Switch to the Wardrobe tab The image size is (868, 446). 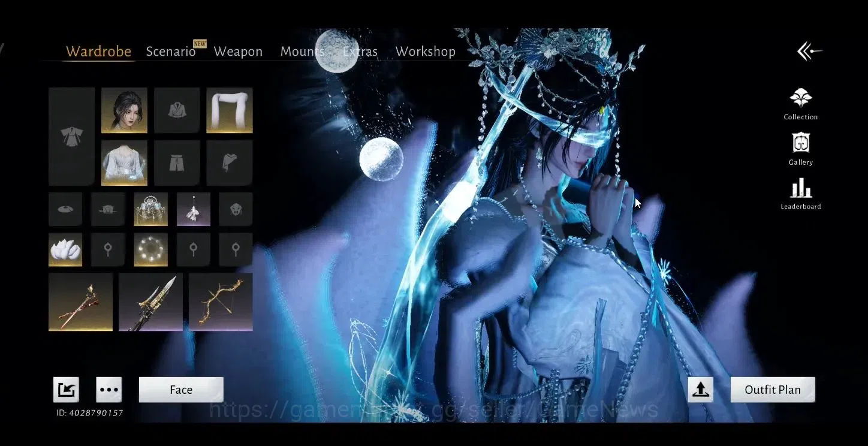click(x=98, y=52)
